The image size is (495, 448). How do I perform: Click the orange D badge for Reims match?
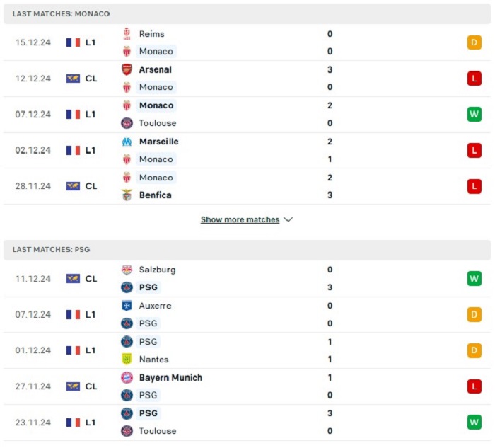coord(474,42)
